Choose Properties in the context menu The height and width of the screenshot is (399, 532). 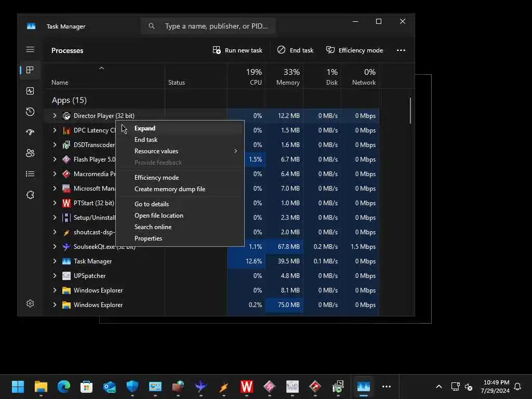click(x=180, y=238)
